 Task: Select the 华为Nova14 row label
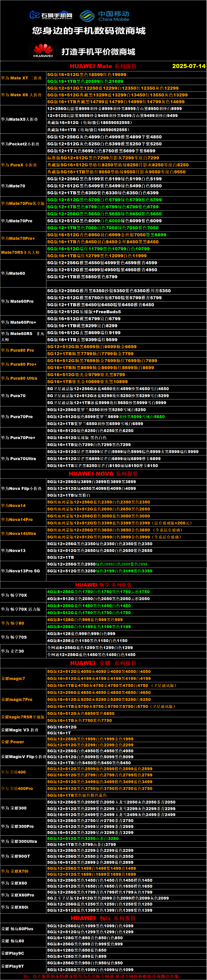click(x=13, y=506)
